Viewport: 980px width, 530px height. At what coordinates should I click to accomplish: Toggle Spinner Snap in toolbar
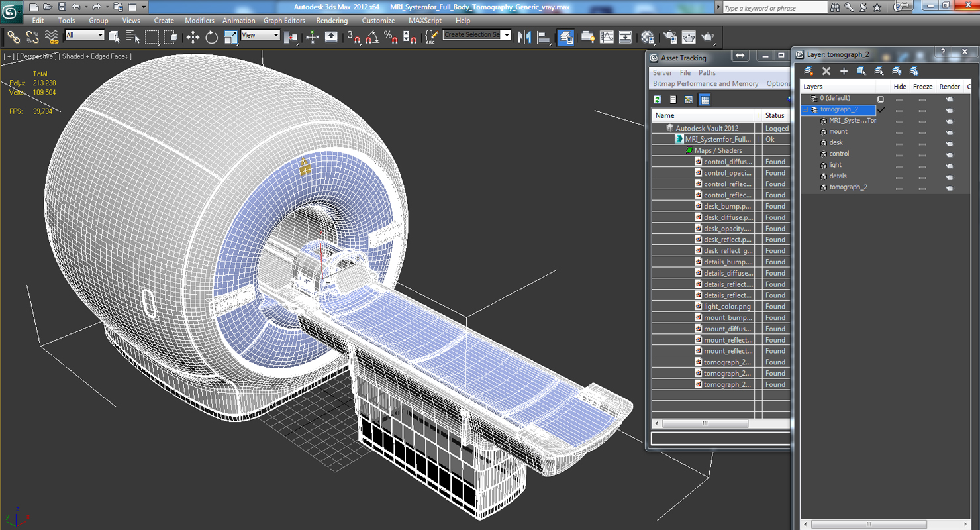point(409,37)
